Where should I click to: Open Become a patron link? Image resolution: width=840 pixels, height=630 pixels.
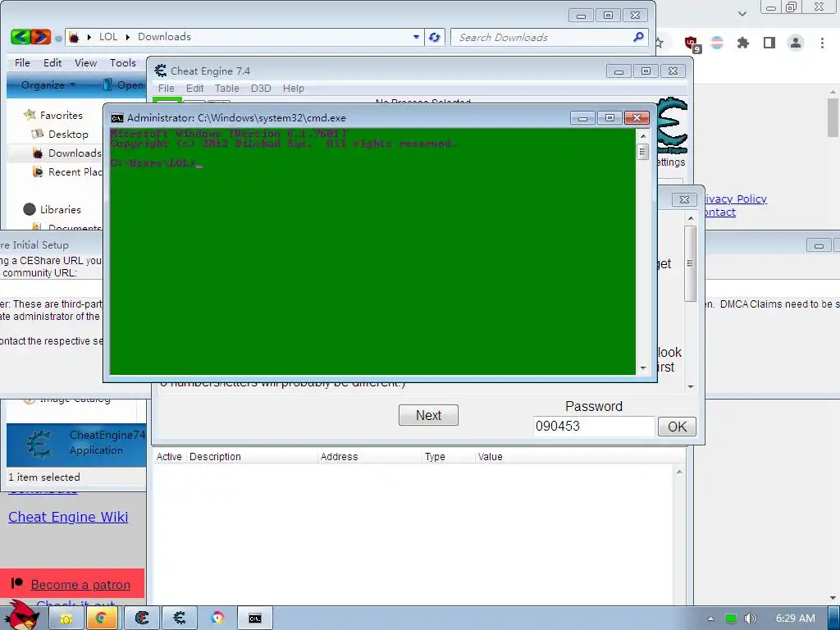(x=80, y=584)
